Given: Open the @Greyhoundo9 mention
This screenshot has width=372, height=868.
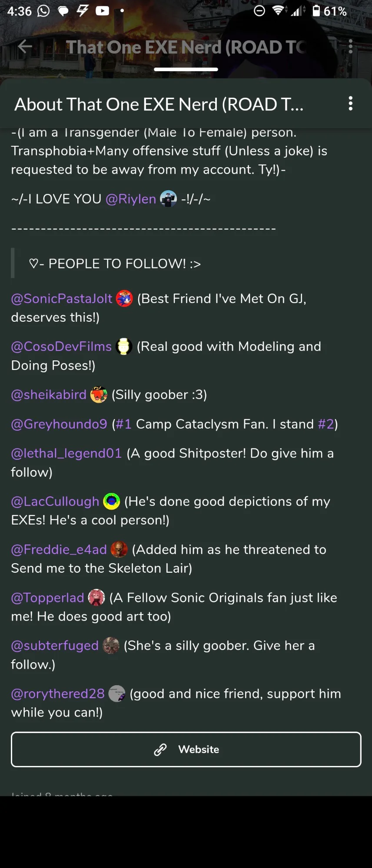Looking at the screenshot, I should point(59,424).
